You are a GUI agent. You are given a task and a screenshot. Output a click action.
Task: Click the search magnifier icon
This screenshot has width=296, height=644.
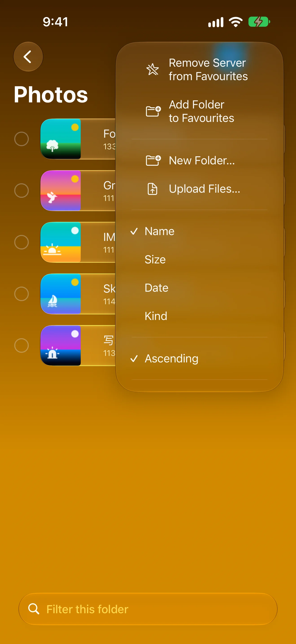click(34, 609)
